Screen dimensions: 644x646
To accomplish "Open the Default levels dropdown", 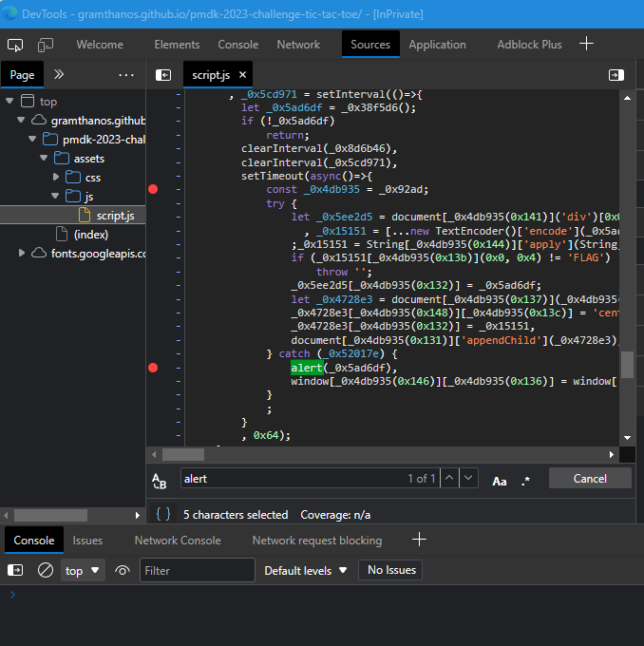I will pyautogui.click(x=305, y=570).
